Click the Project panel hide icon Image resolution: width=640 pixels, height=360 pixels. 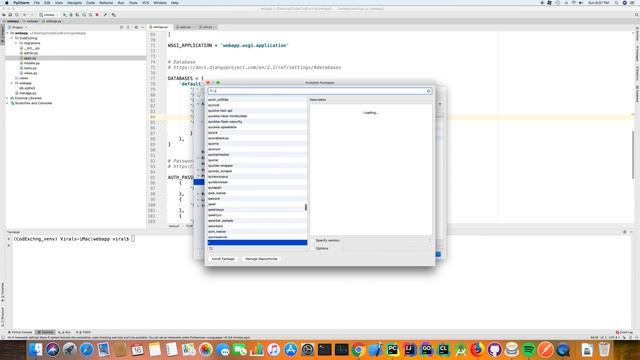coord(142,27)
